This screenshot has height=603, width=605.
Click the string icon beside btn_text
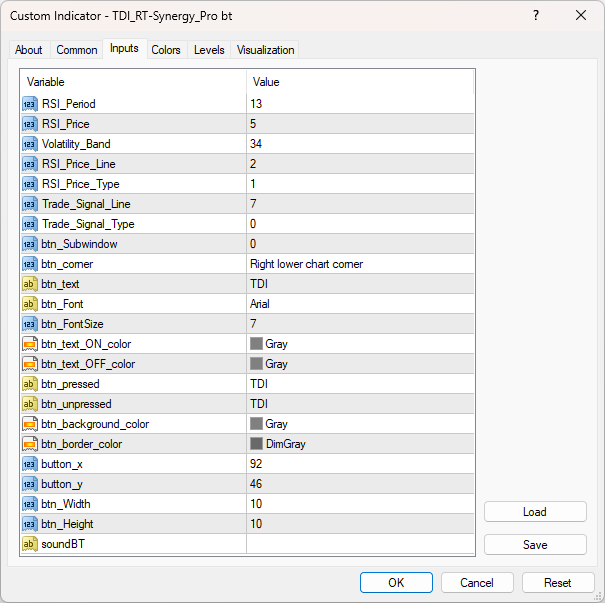click(30, 284)
